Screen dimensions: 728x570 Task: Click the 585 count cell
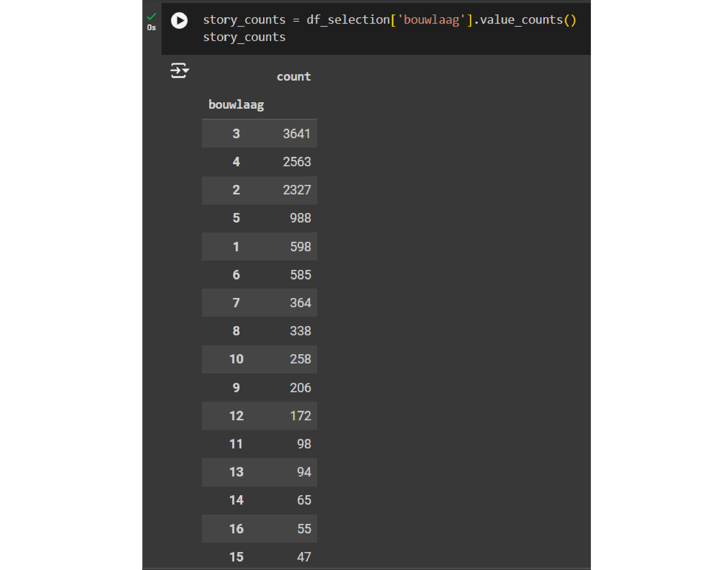pyautogui.click(x=300, y=275)
